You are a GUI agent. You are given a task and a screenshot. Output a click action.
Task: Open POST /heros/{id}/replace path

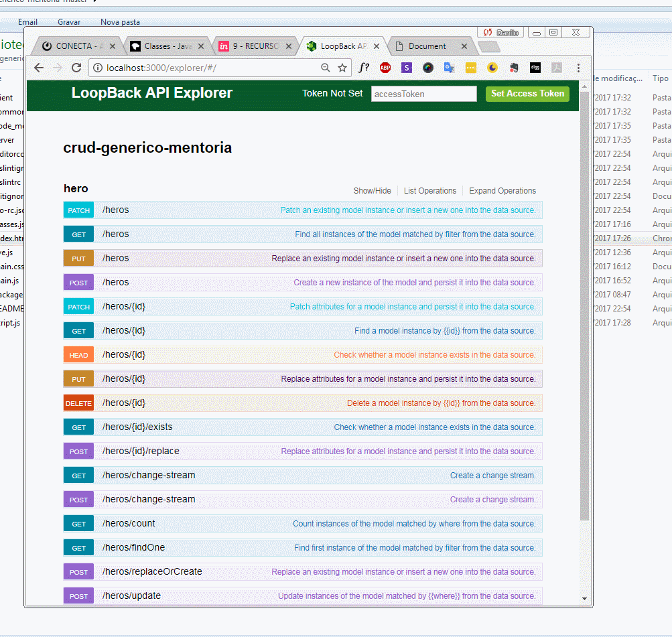pyautogui.click(x=141, y=451)
